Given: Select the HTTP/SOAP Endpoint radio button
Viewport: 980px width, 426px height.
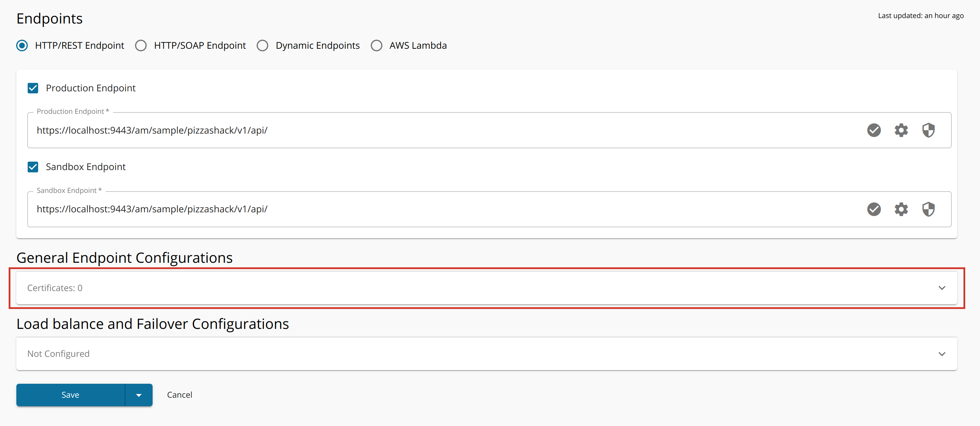Looking at the screenshot, I should [x=141, y=45].
